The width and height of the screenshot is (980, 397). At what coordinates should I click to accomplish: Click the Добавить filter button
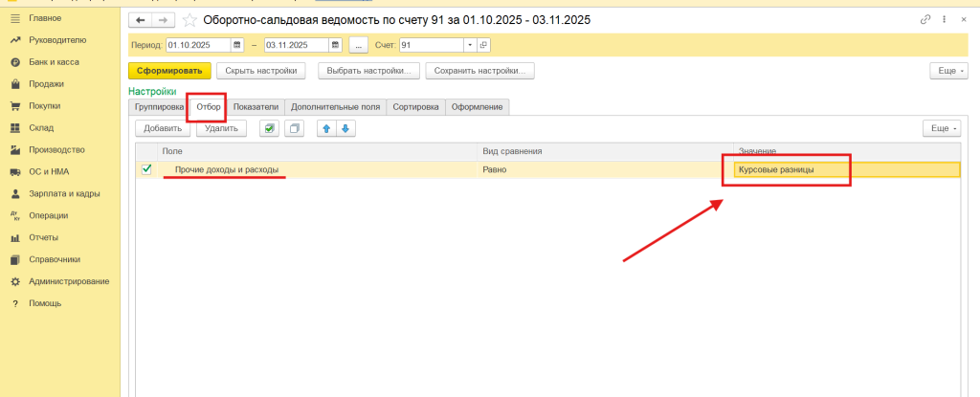163,128
